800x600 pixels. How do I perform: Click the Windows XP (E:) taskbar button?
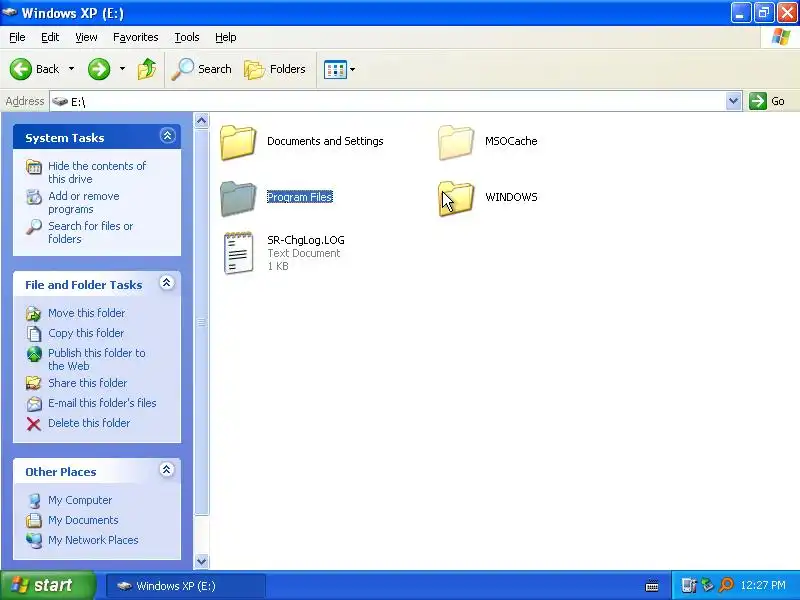pyautogui.click(x=186, y=586)
